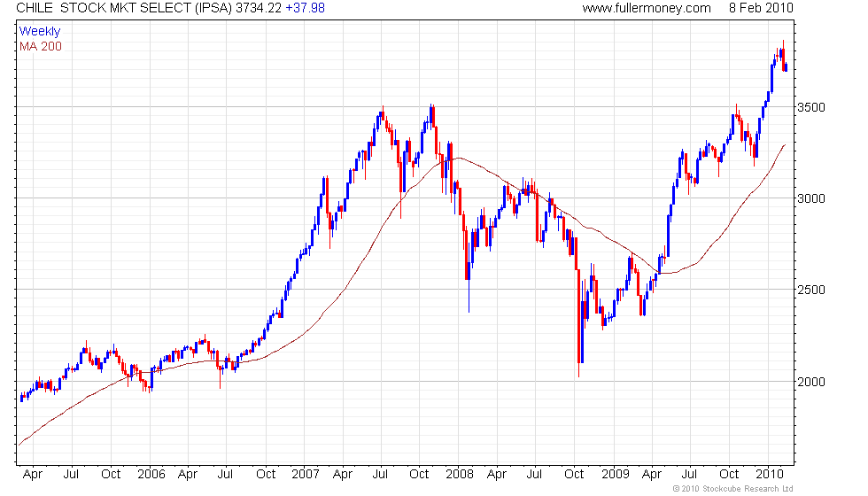Viewport: 868px width, 496px height.
Task: Click the +37.98 change value
Action: coord(305,8)
